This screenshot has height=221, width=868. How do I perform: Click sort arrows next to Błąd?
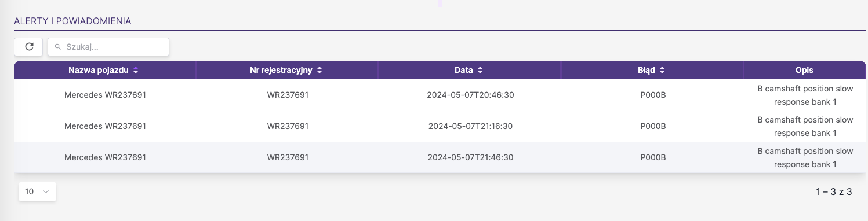(662, 70)
